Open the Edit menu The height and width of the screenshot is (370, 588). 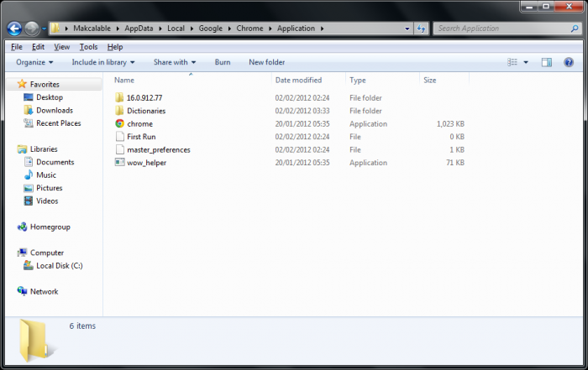coord(38,47)
